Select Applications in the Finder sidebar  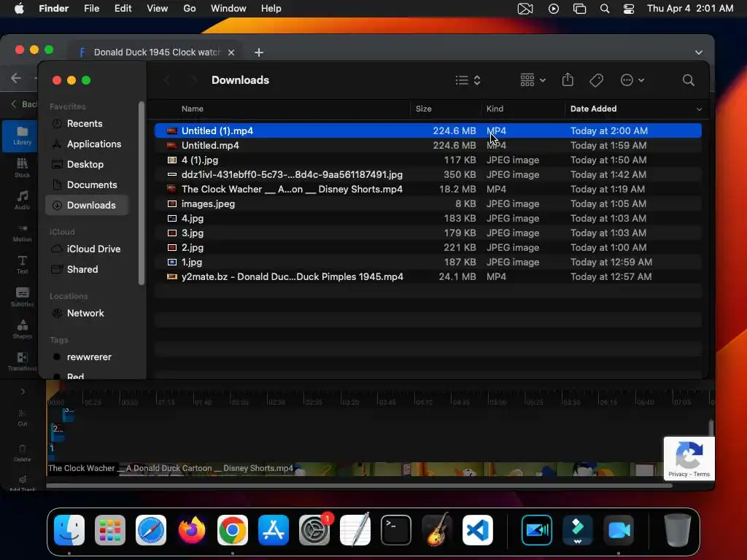pos(87,144)
